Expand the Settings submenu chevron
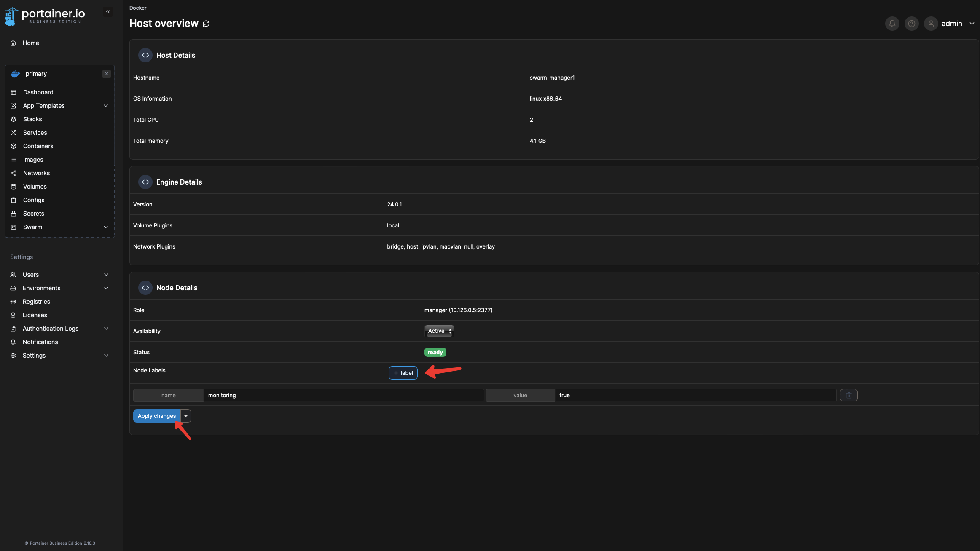 pyautogui.click(x=106, y=356)
